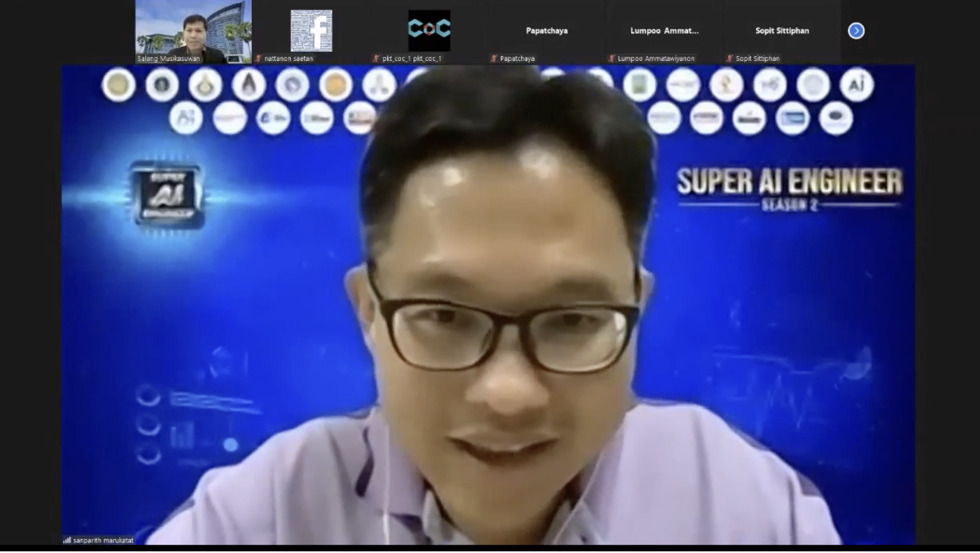Click the large bold "Sopit Sittiphan" name in tile center

coord(782,30)
